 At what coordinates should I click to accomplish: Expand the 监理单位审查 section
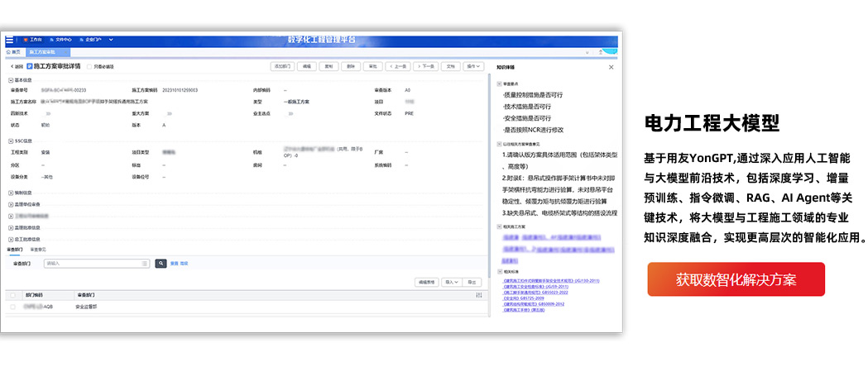pos(11,204)
